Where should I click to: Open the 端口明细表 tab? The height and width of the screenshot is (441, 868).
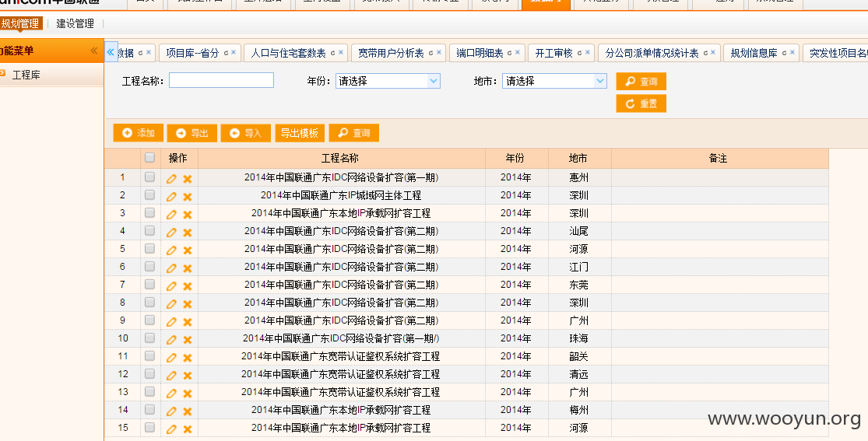[480, 53]
